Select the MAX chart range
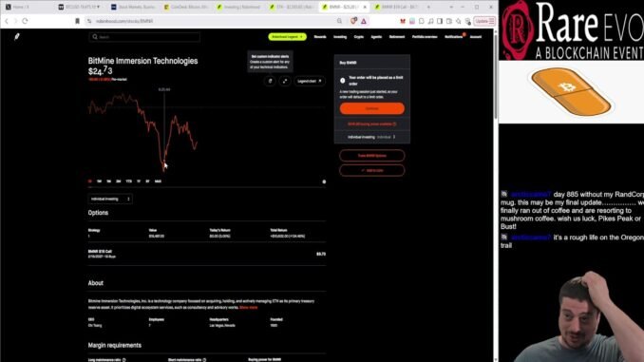This screenshot has width=644, height=362. point(158,181)
